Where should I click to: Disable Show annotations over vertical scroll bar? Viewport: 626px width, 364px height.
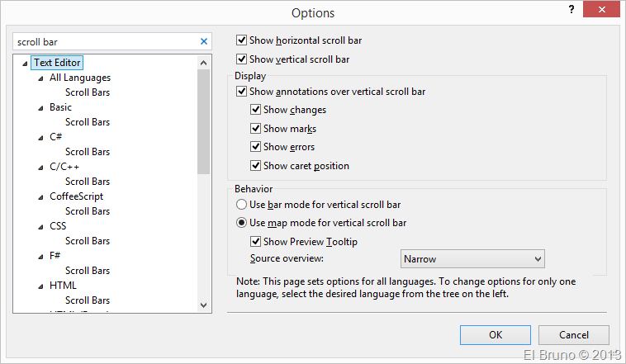tap(242, 92)
